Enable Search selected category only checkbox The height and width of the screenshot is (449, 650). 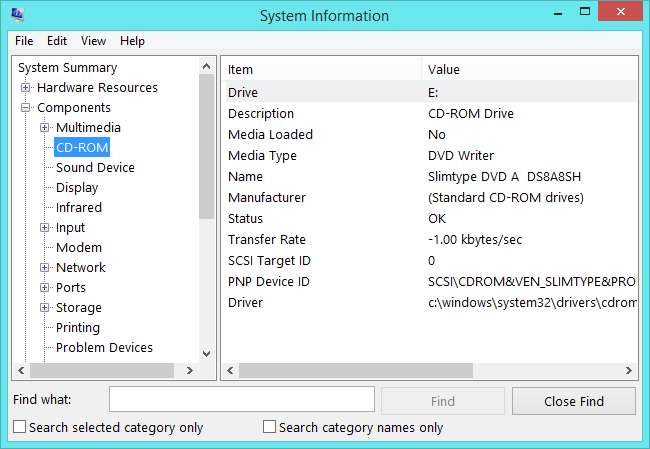pyautogui.click(x=20, y=428)
